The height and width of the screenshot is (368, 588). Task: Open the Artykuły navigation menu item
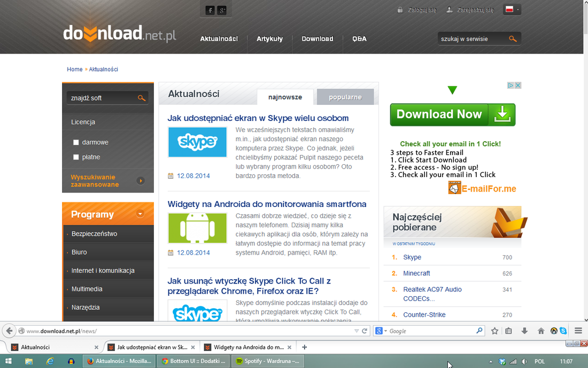tap(269, 39)
